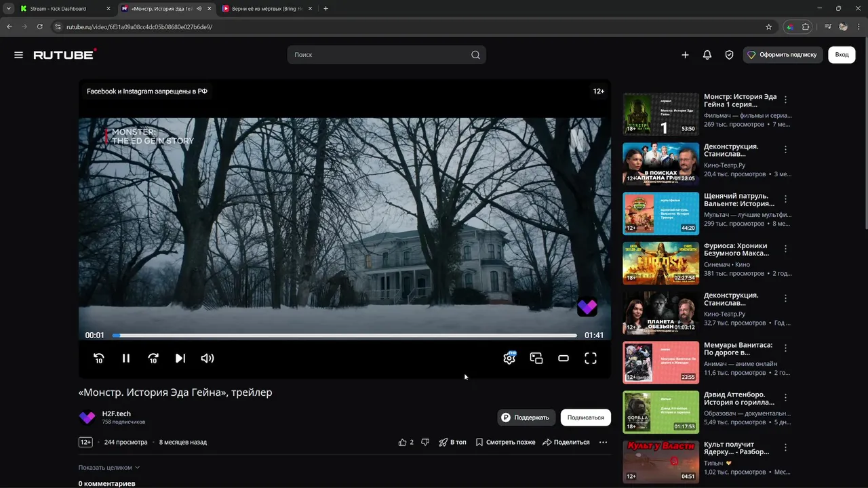Go back in browser history
The width and height of the screenshot is (868, 488).
tap(9, 27)
